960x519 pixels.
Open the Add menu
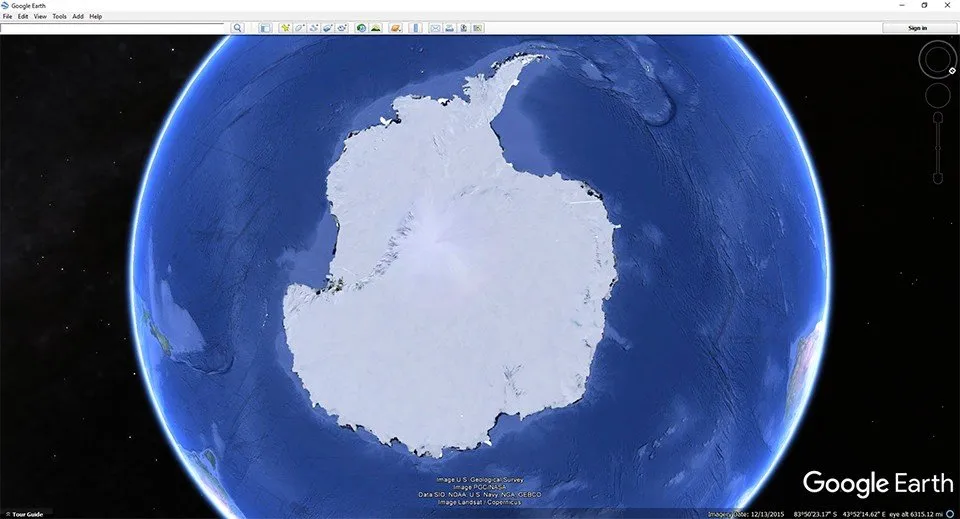78,17
